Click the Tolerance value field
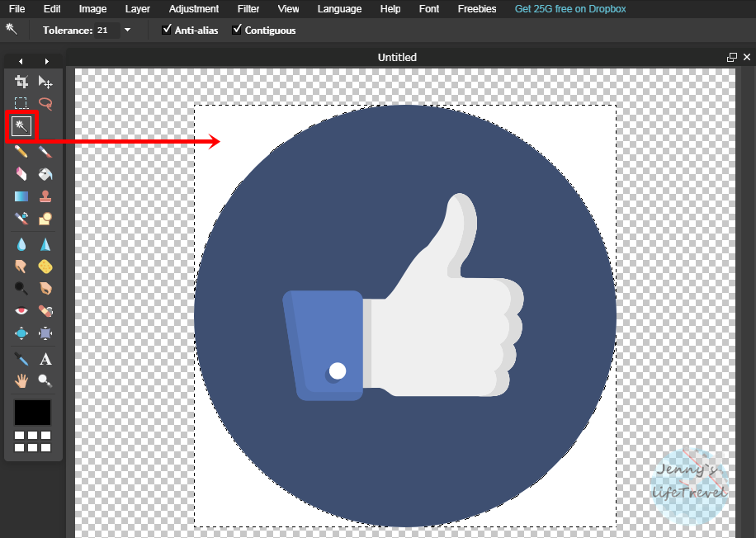 coord(106,30)
